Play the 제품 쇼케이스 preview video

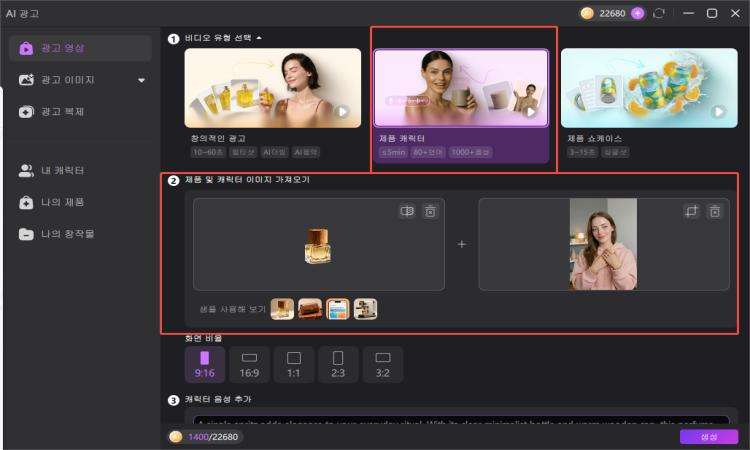click(x=718, y=112)
